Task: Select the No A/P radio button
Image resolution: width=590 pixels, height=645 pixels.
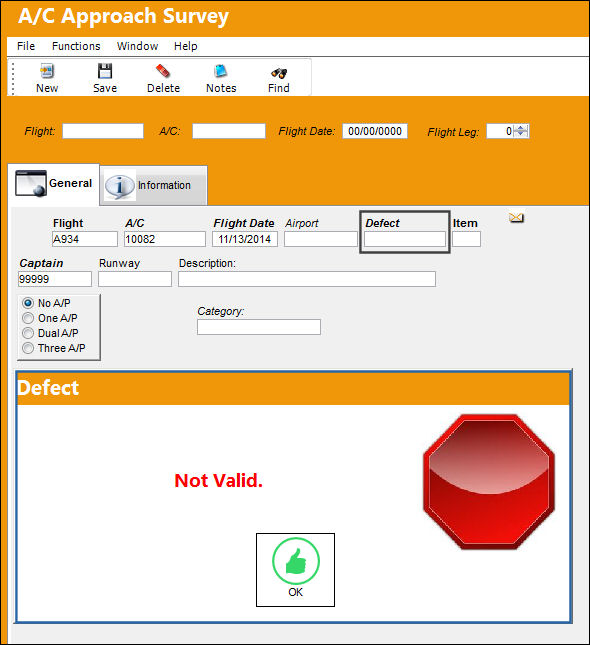Action: [x=28, y=303]
